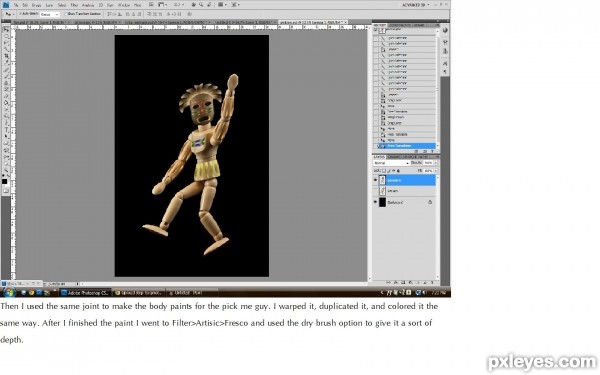Open the layer Fill slider arrow

tap(435, 171)
